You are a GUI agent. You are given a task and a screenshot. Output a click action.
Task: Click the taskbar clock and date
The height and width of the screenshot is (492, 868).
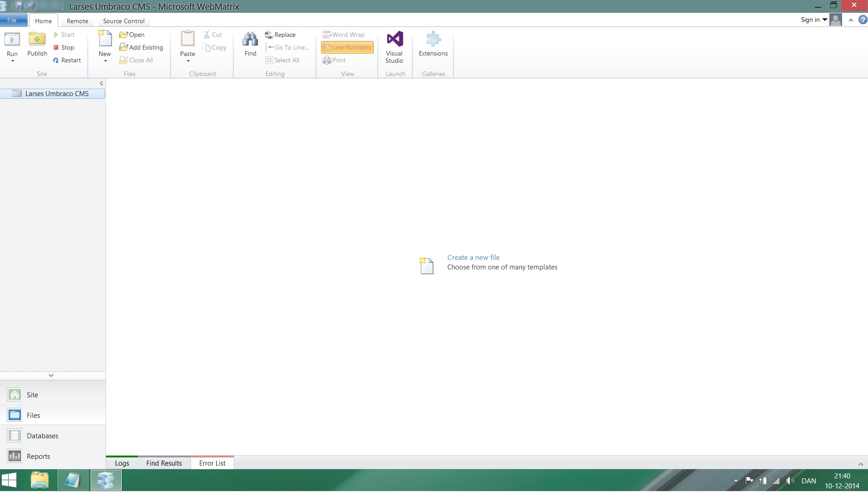point(842,481)
